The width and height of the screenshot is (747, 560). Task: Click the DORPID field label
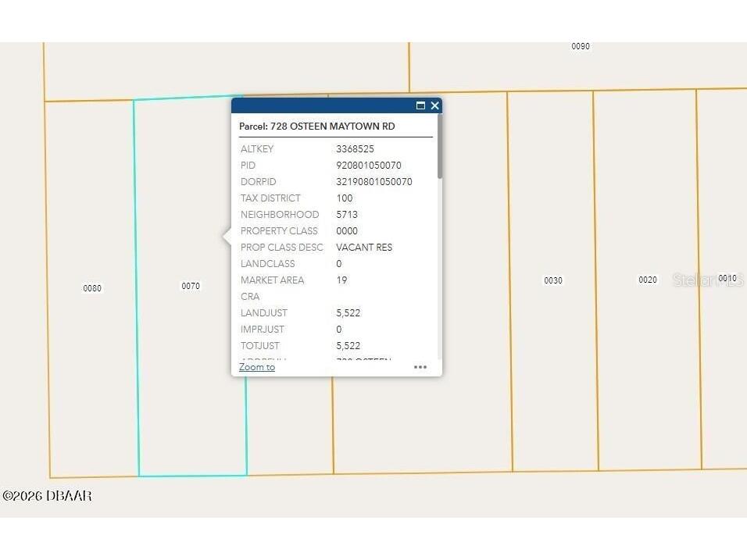coord(258,182)
